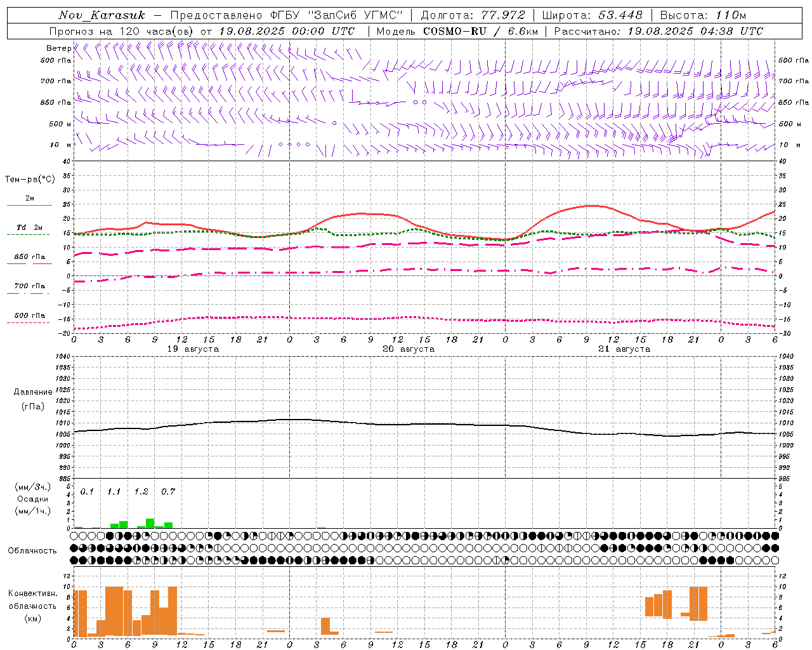Click the latitude value Широта: 53.448
The width and height of the screenshot is (812, 650).
[592, 15]
